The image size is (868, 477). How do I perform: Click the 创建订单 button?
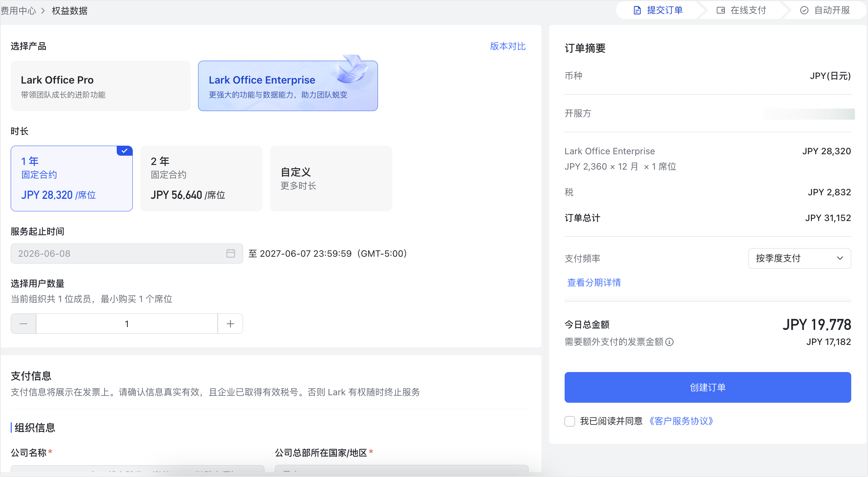coord(708,387)
